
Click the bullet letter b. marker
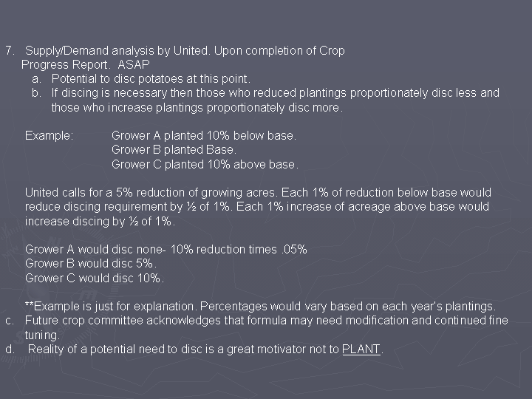click(37, 93)
